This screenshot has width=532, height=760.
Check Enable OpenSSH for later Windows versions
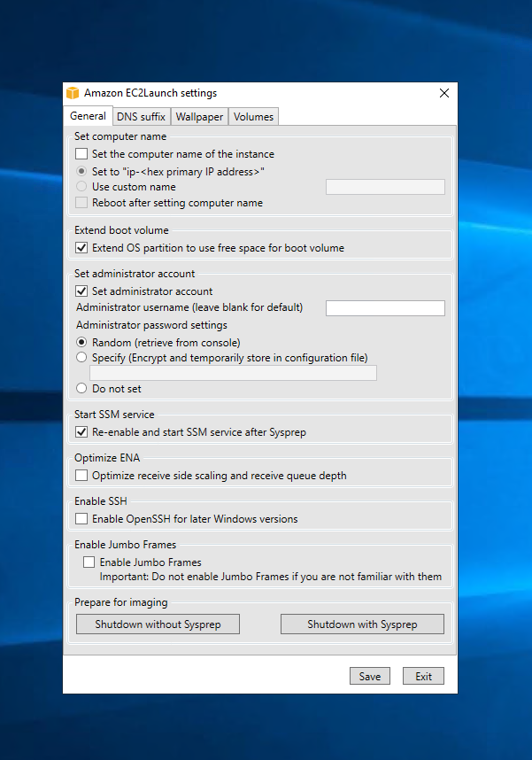tap(81, 519)
